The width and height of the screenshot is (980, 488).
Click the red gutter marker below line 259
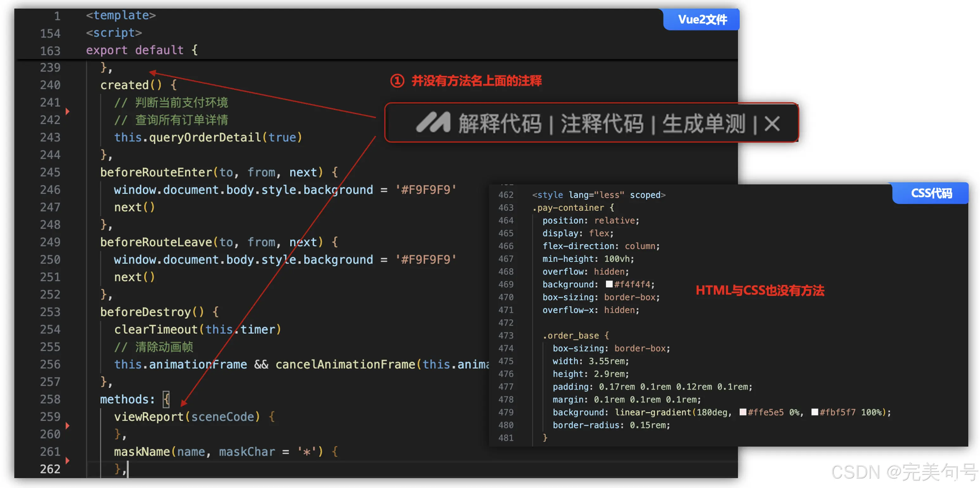67,426
